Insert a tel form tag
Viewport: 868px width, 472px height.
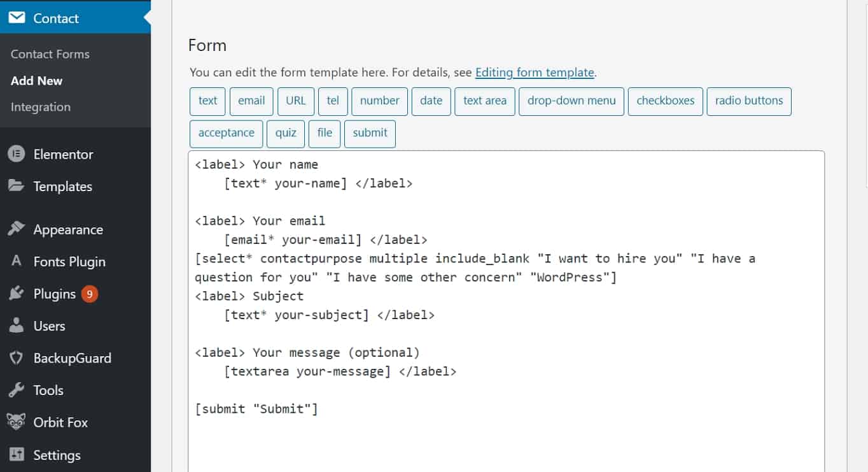tap(333, 101)
